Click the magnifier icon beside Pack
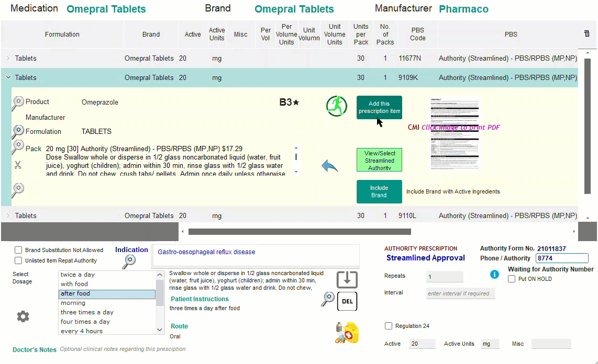The height and width of the screenshot is (364, 598). pyautogui.click(x=18, y=147)
